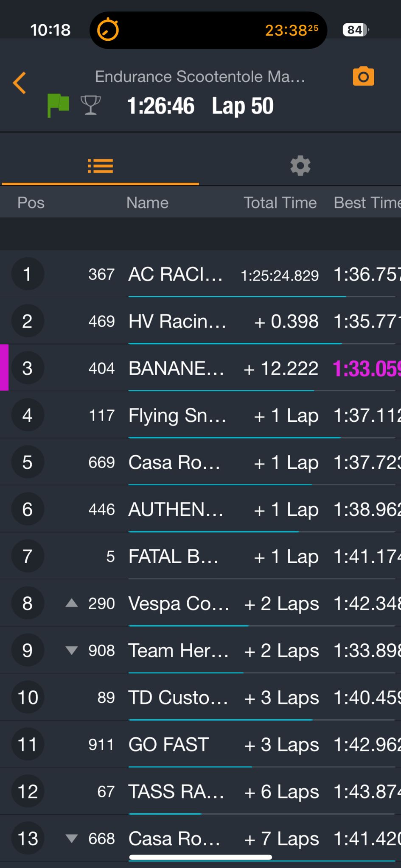Tap the Endurance Scootentole event title
Screen dimensions: 401x868
(200, 77)
